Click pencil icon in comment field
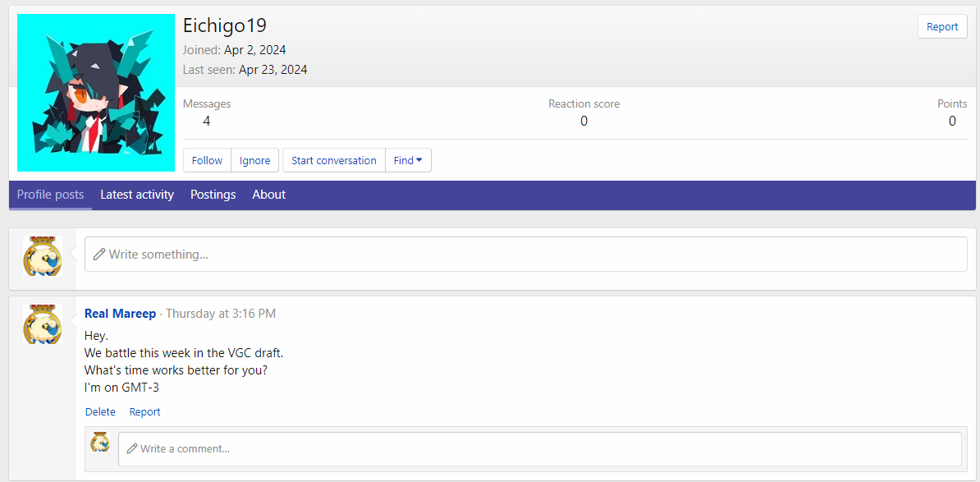Viewport: 980px width, 482px height. [132, 449]
